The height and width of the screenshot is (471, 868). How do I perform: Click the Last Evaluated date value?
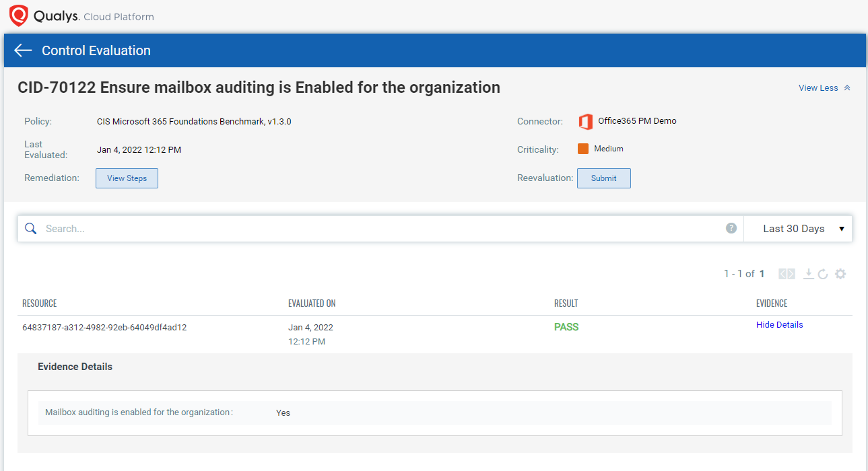click(139, 149)
